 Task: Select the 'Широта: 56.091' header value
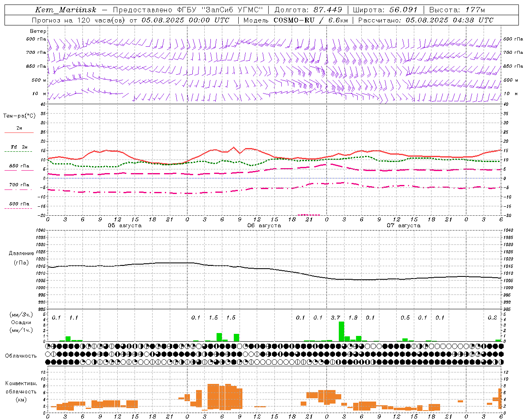click(385, 10)
